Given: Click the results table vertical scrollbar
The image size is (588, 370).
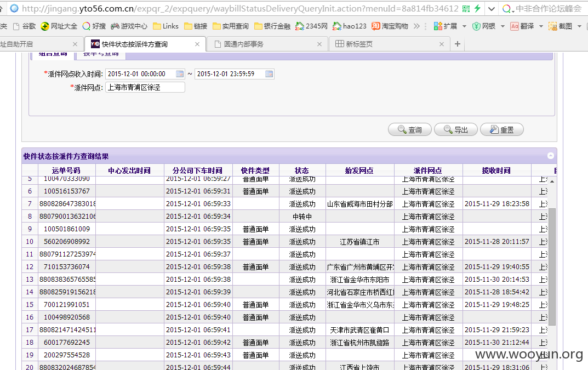Looking at the screenshot, I should [552, 266].
